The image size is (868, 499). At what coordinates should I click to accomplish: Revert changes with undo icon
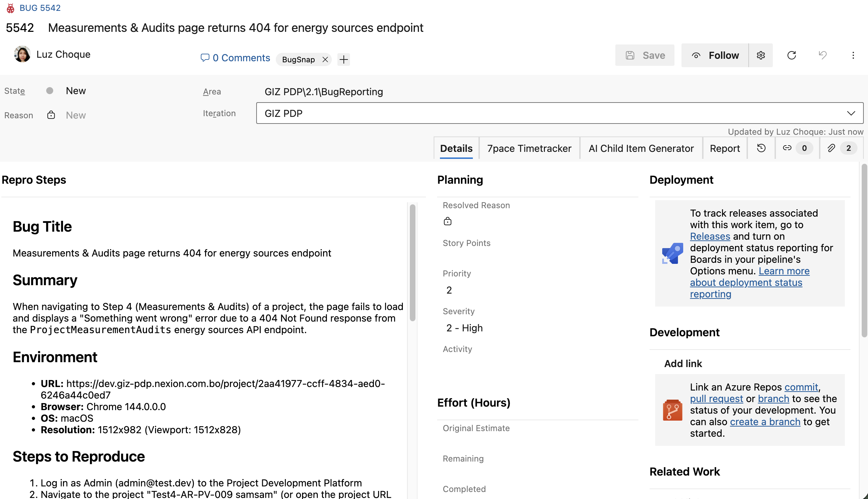[822, 55]
